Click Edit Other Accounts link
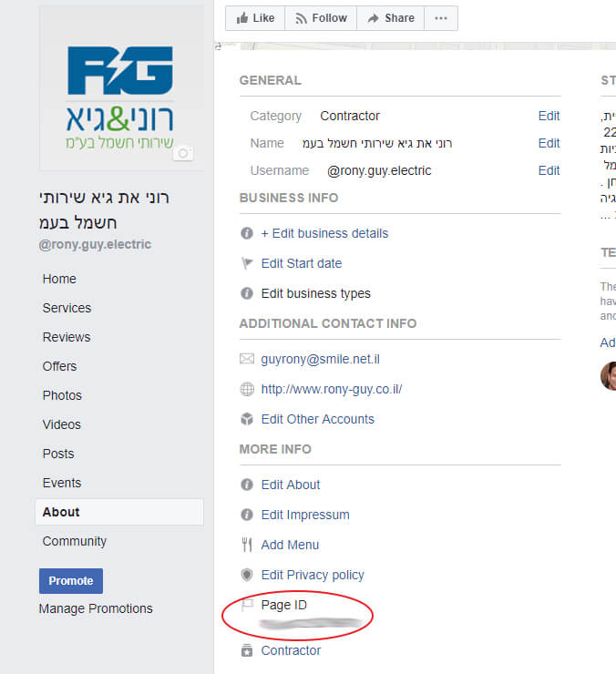Screen dimensions: 616x674 (318, 419)
